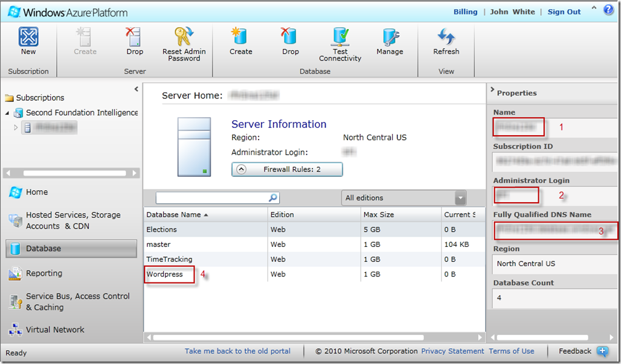Screen dimensions: 621x364
Task: Collapse the ribbon with the caret
Action: (x=594, y=8)
